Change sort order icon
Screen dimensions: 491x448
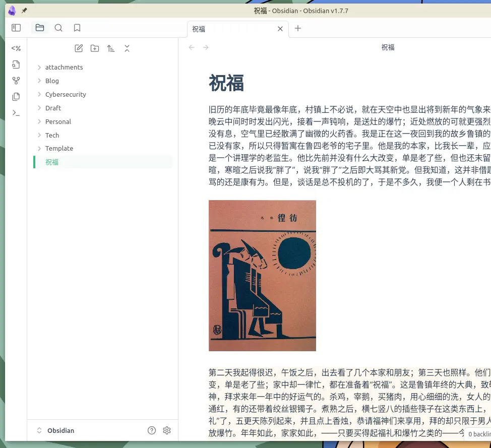point(110,48)
